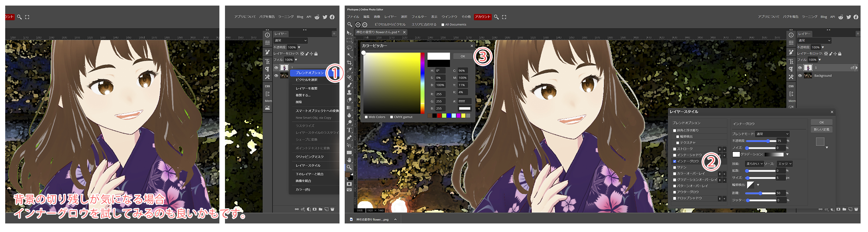Screen dimensions: 868x232
Task: Choose the Magic Wand tool
Action: 349,55
